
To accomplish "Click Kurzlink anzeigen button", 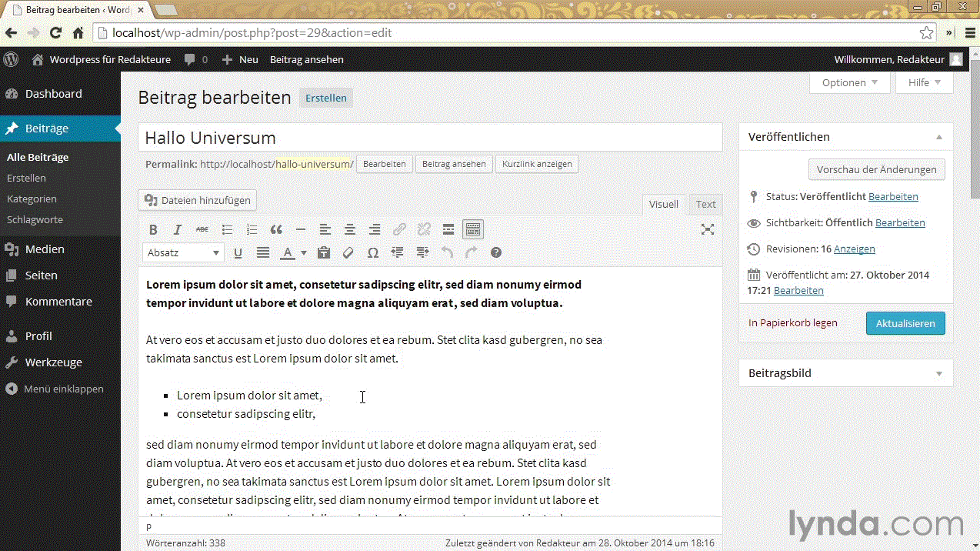I will [x=537, y=164].
